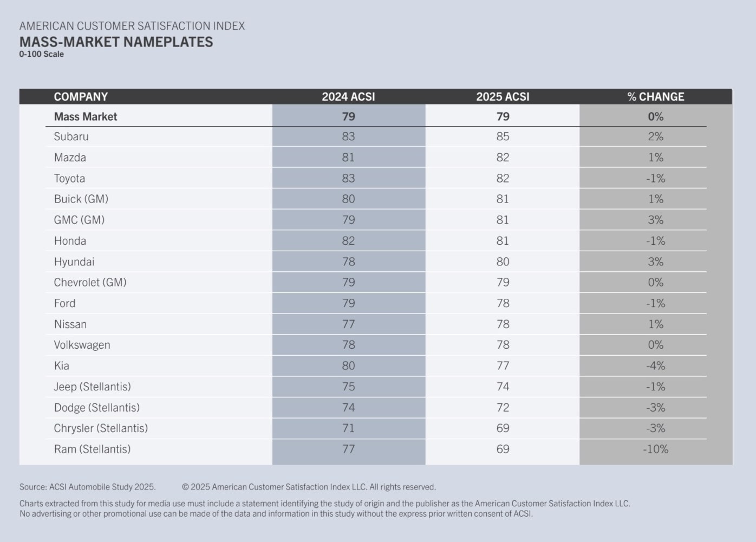
Task: Click the COMPANY column header
Action: (81, 97)
